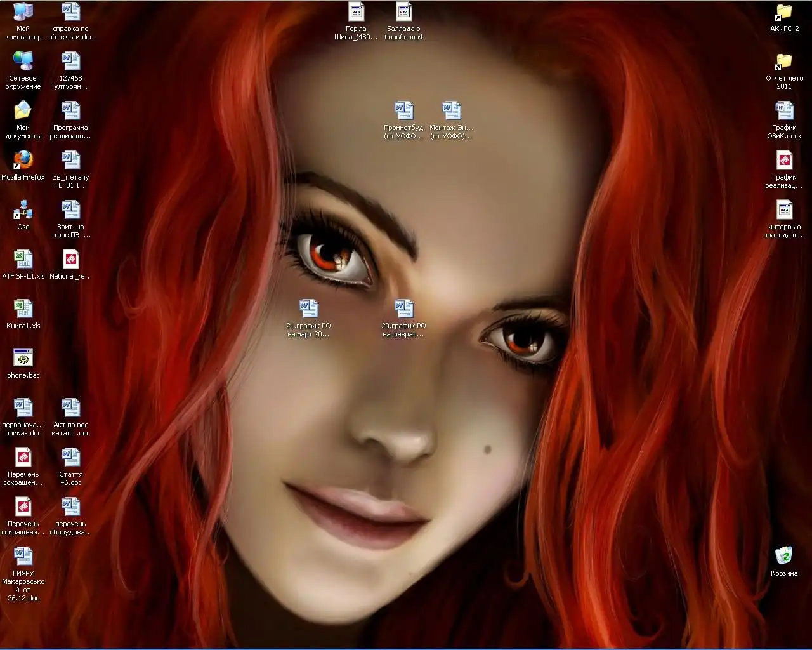Select Сетевое окружение icon
Screen dimensions: 812x650
(23, 70)
